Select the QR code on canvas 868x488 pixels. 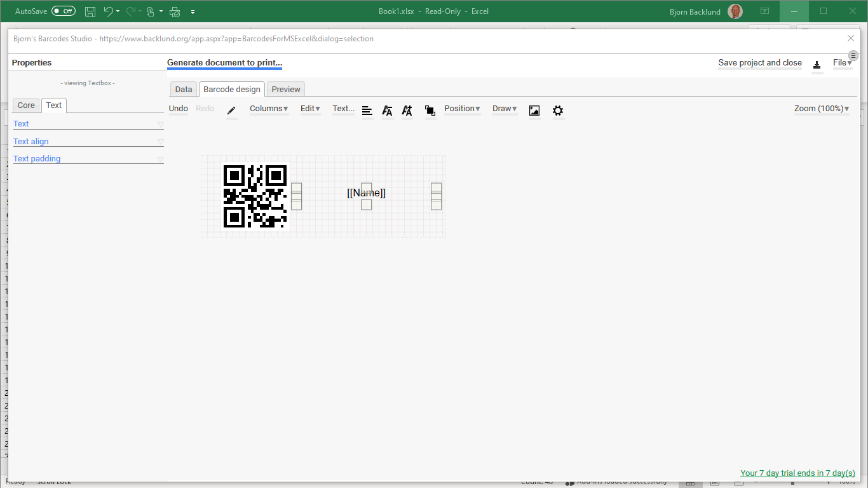pos(255,196)
